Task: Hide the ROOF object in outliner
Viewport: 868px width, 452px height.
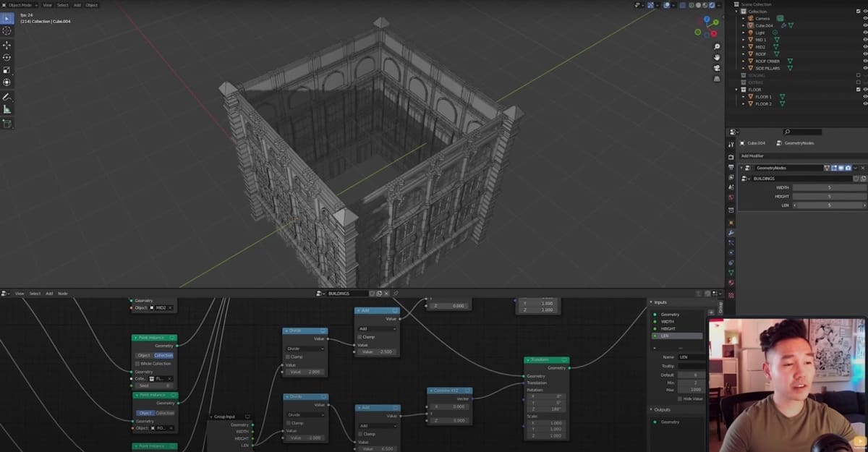Action: [x=865, y=54]
